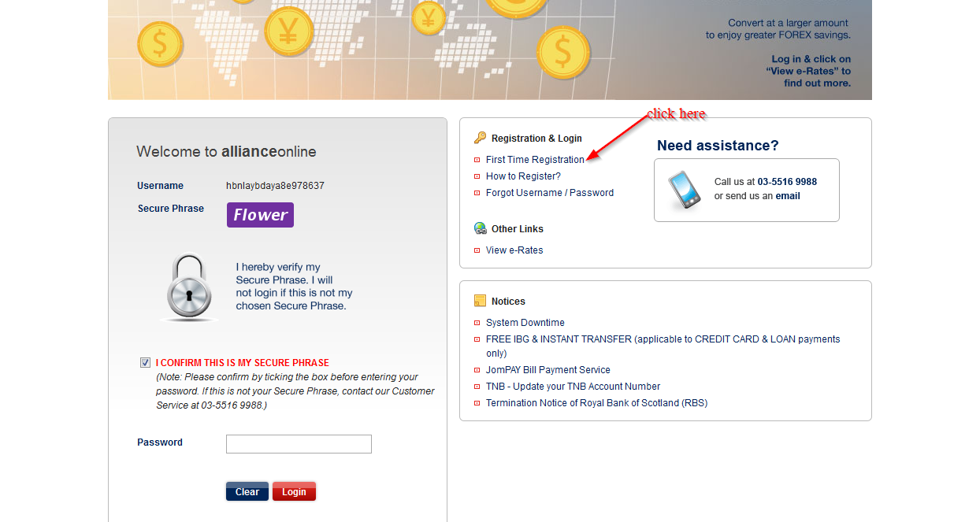Open First Time Registration link
This screenshot has height=522, width=980.
coord(535,160)
